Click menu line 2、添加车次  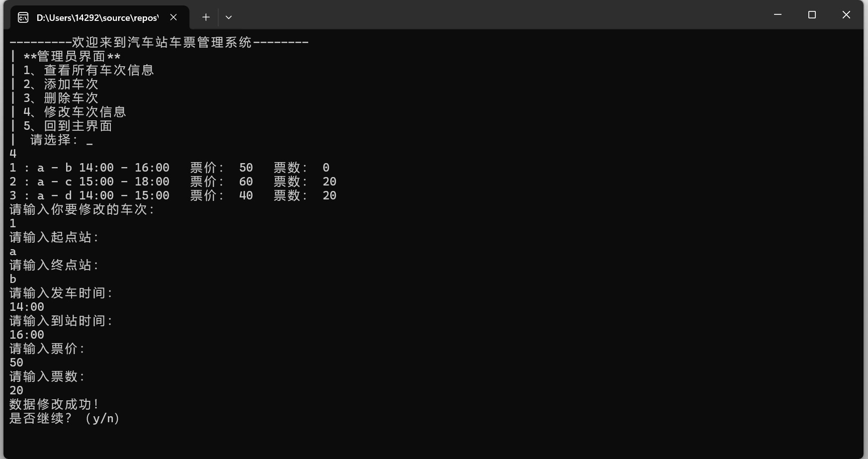pyautogui.click(x=61, y=84)
